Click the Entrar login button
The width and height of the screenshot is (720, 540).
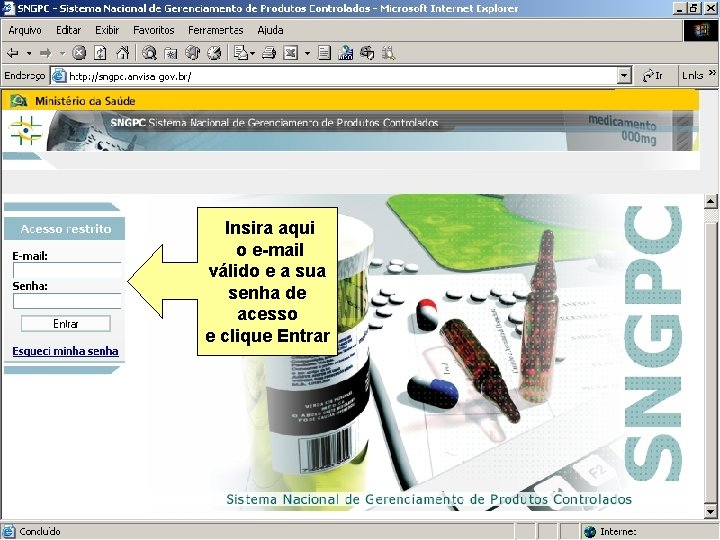66,324
